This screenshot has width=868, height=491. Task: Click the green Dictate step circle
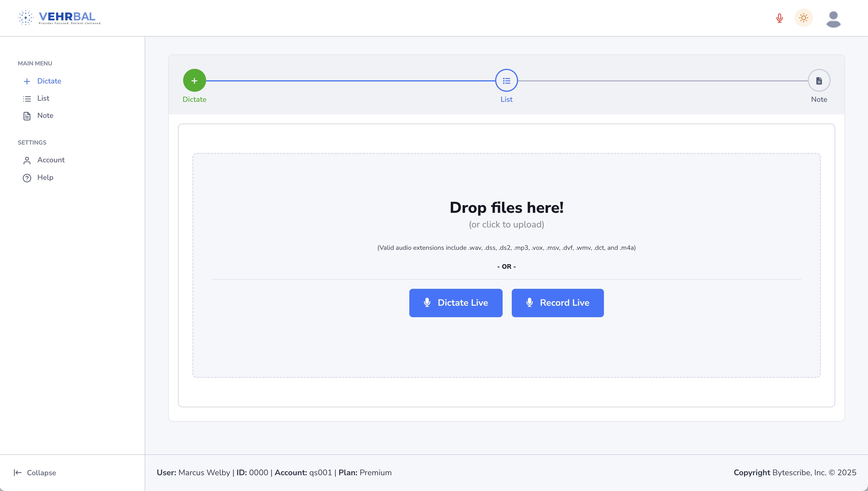pyautogui.click(x=194, y=81)
